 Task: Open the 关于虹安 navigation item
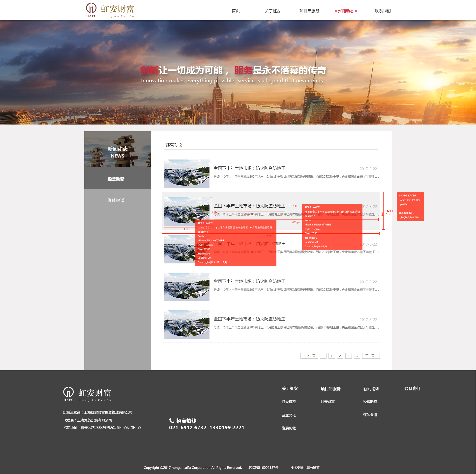(272, 11)
